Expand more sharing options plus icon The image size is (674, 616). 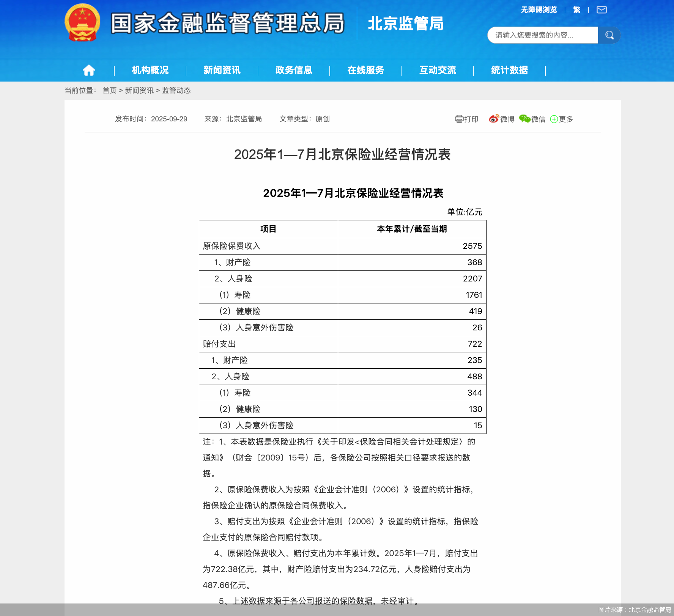tap(554, 119)
